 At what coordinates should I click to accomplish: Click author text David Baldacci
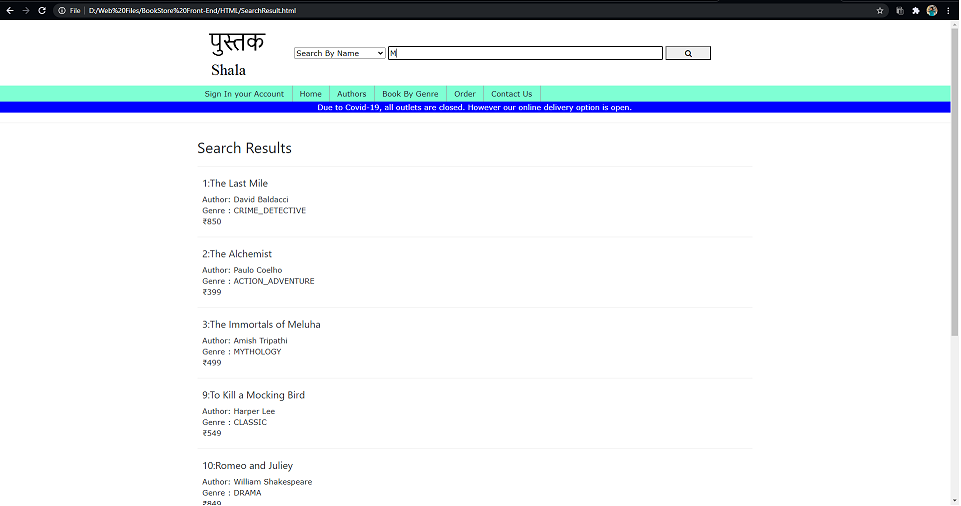[260, 199]
